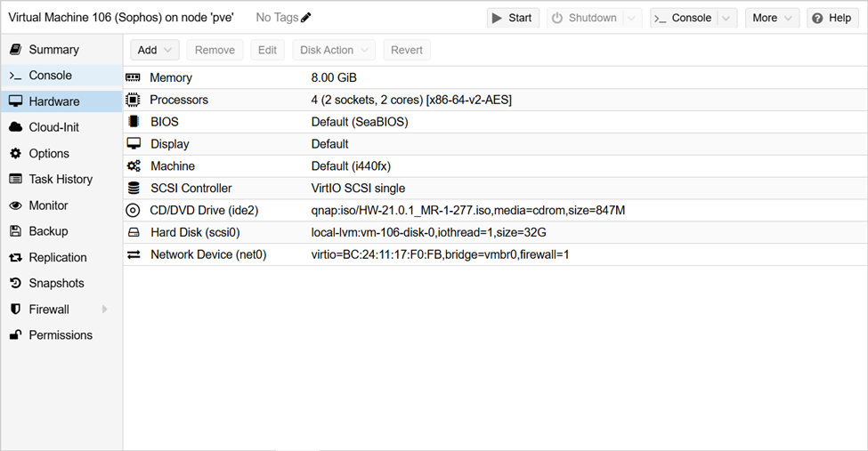Screen dimensions: 868x451
Task: Click the Memory RAM icon
Action: pyautogui.click(x=134, y=78)
